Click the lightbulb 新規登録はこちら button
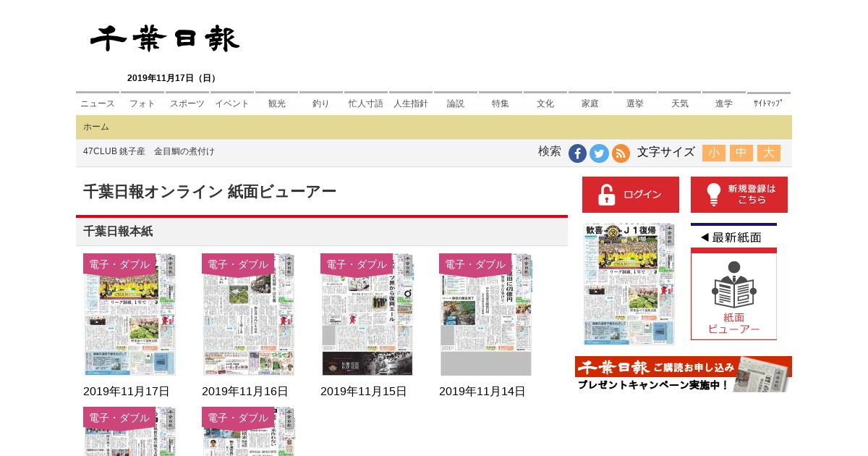The image size is (868, 456). [739, 195]
